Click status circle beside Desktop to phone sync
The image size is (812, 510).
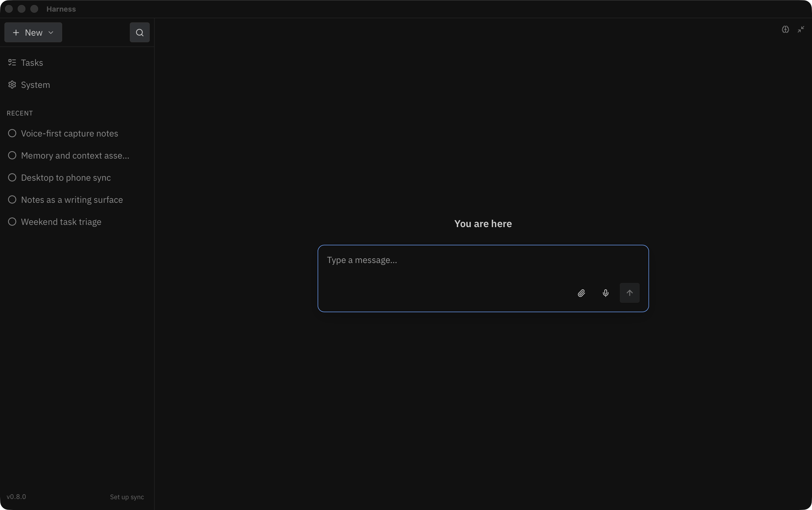(12, 177)
